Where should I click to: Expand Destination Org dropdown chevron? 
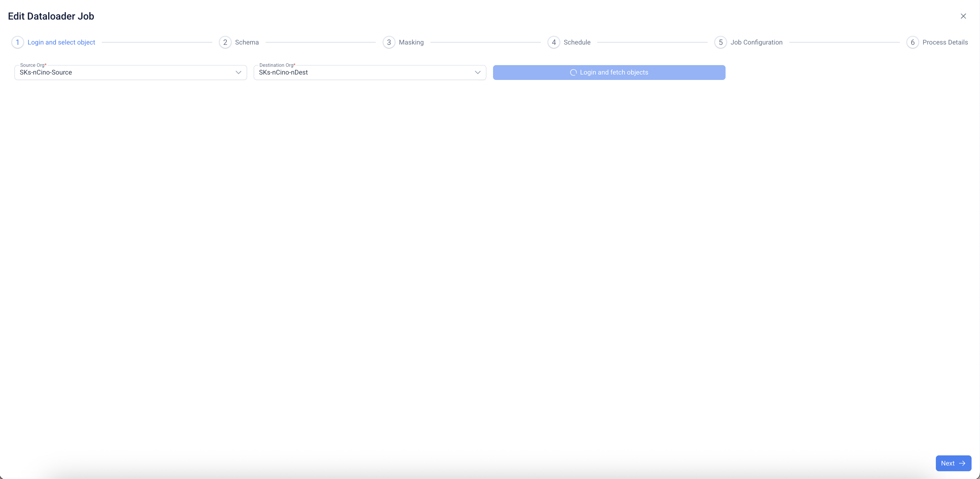(478, 72)
